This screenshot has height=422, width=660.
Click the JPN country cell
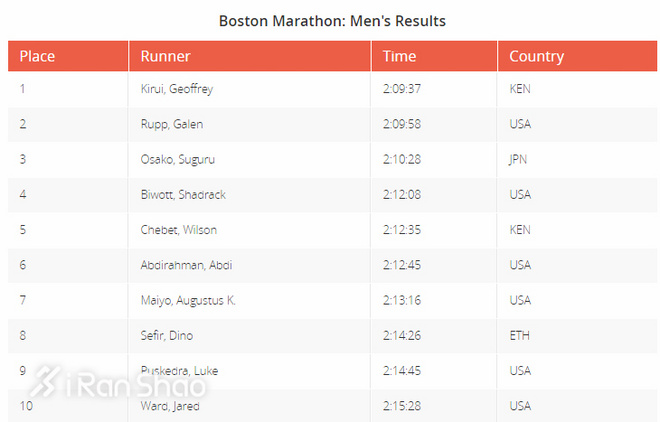coord(519,159)
